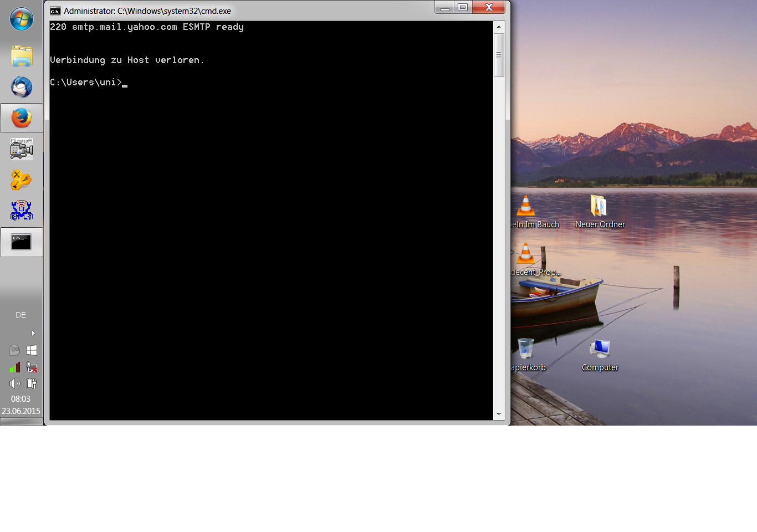Open Windows Explorer from the taskbar
Viewport: 757px width, 532px height.
click(22, 56)
